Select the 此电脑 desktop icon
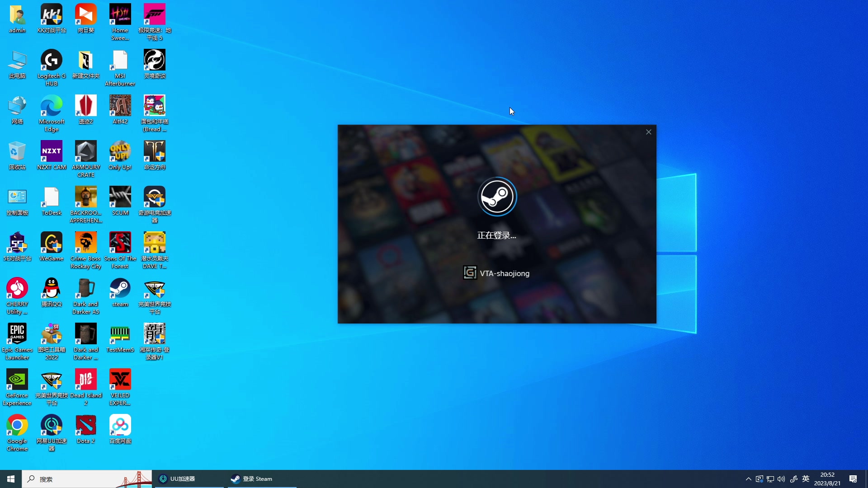Image resolution: width=868 pixels, height=488 pixels. [x=17, y=64]
